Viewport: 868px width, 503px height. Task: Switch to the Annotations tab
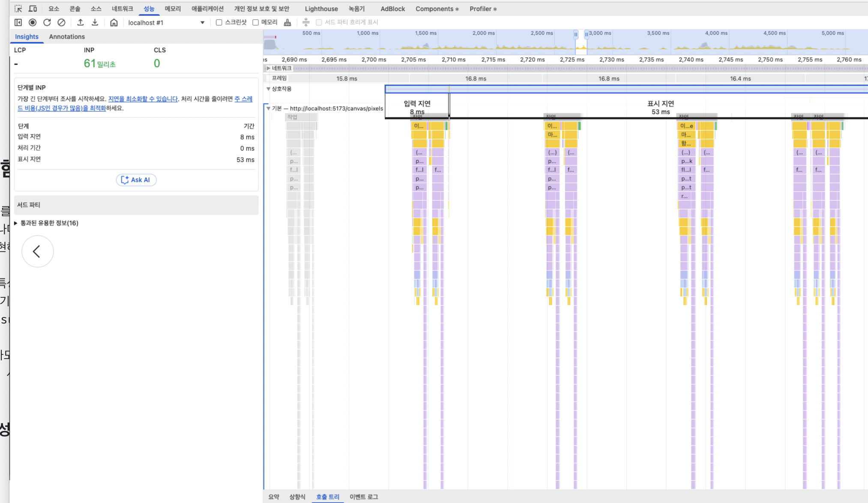(x=67, y=36)
